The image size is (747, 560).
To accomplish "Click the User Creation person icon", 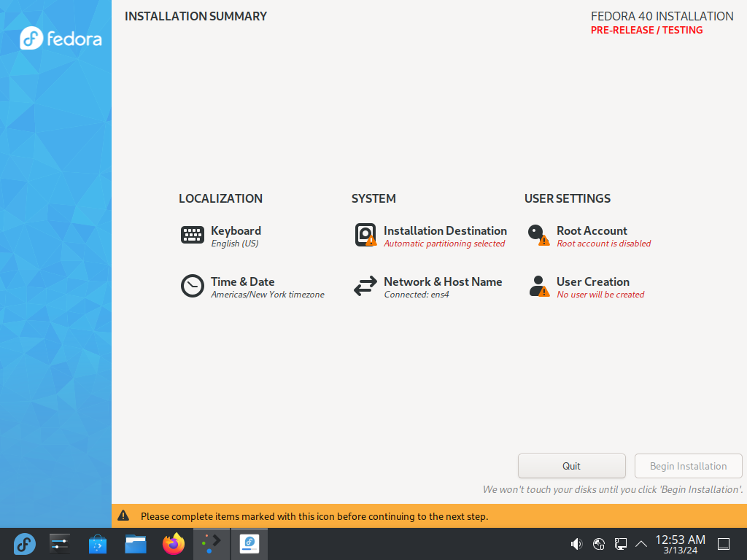I will point(538,286).
